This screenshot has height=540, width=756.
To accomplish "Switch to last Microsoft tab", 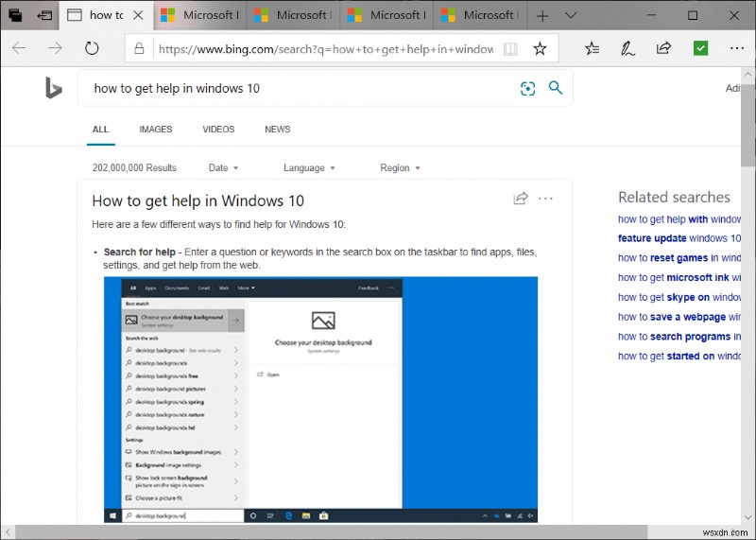I will tap(479, 15).
